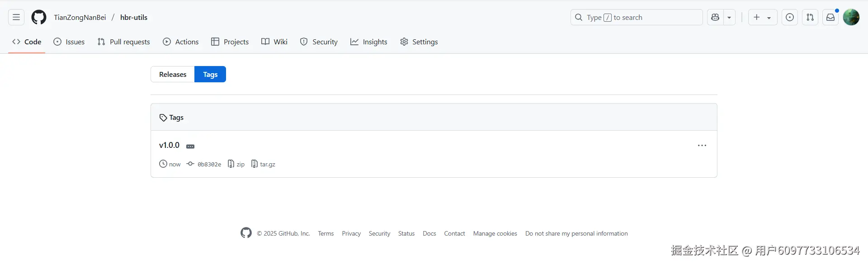
Task: Select the Tags toggle button
Action: pyautogui.click(x=210, y=74)
